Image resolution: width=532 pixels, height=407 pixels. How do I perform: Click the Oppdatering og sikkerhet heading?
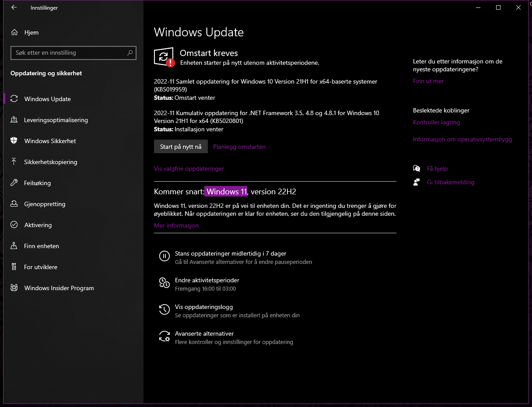(x=46, y=73)
